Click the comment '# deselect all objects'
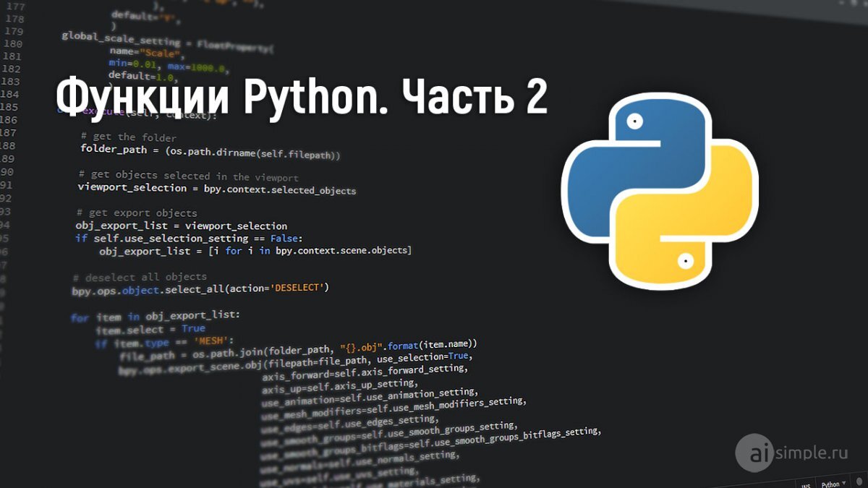 [140, 277]
